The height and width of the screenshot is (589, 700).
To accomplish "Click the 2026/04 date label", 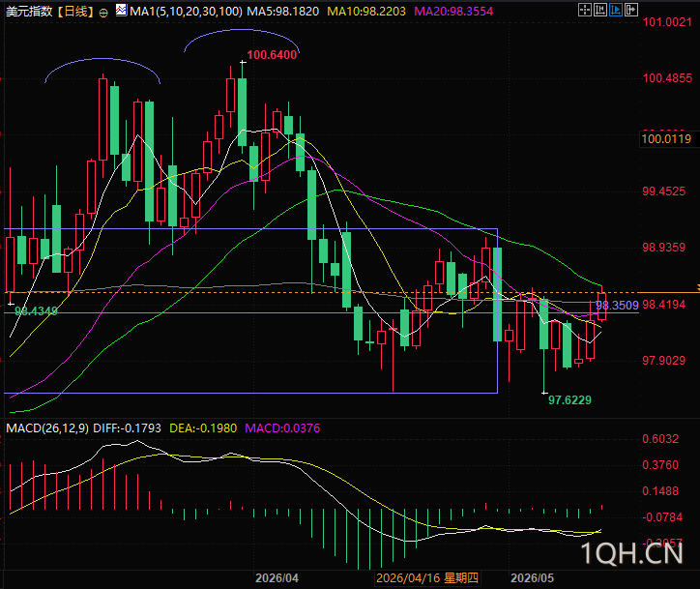I will tap(277, 578).
